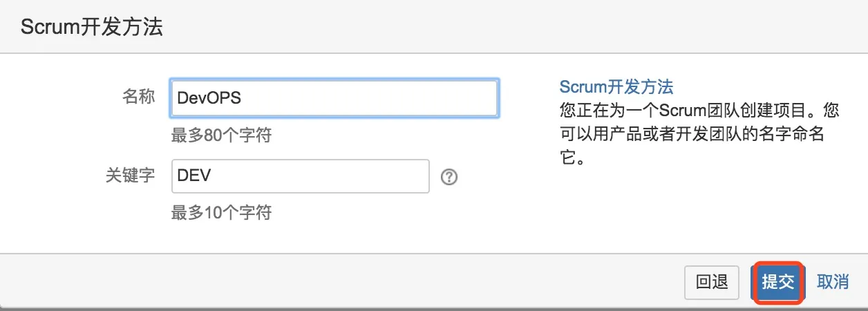
Task: Click the help icon beside the 关键字 field
Action: (449, 177)
